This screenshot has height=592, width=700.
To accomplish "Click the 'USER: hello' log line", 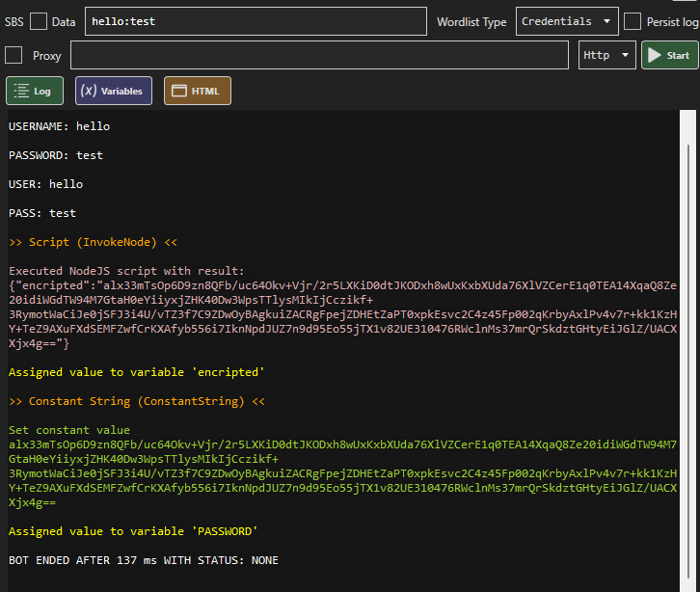I will (45, 184).
